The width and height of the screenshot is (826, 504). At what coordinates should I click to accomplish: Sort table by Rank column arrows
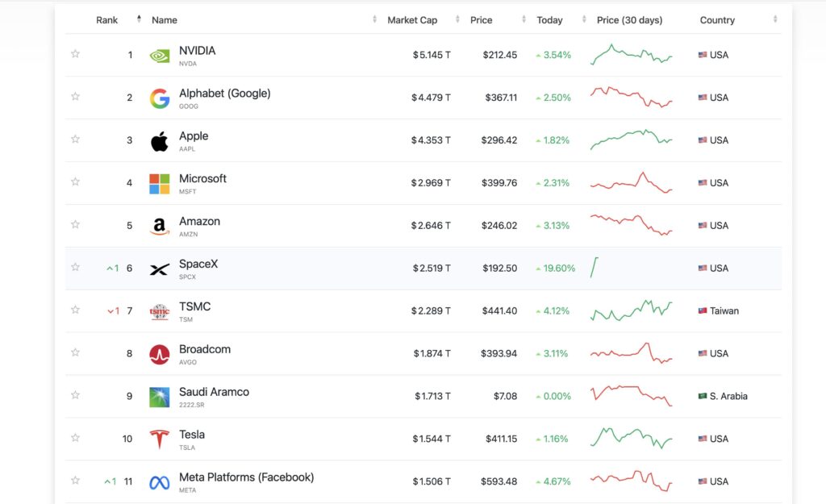pyautogui.click(x=139, y=19)
